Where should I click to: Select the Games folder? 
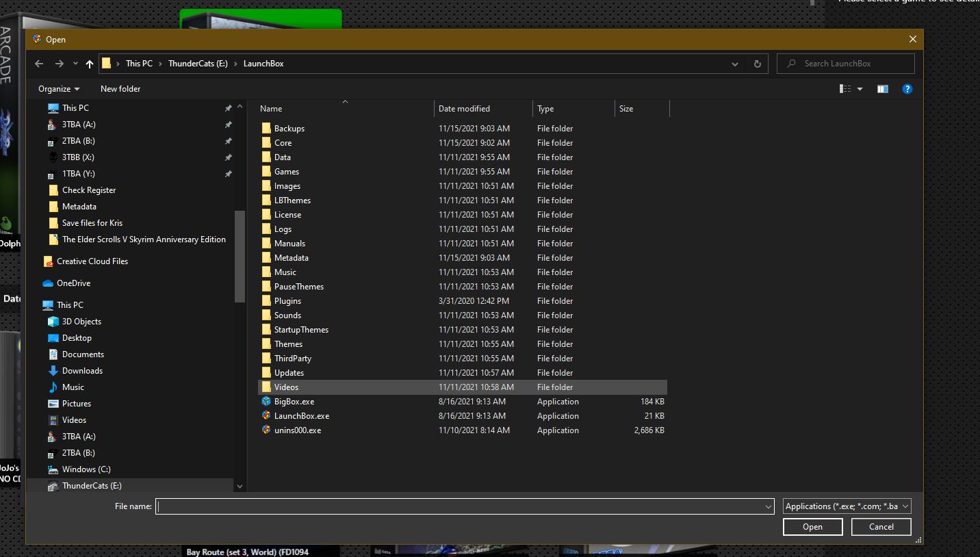286,172
